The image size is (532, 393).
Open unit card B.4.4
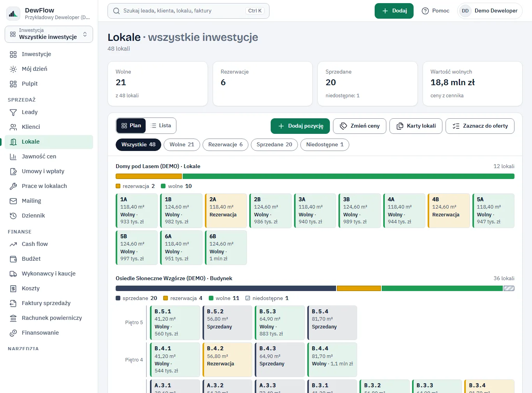(332, 360)
